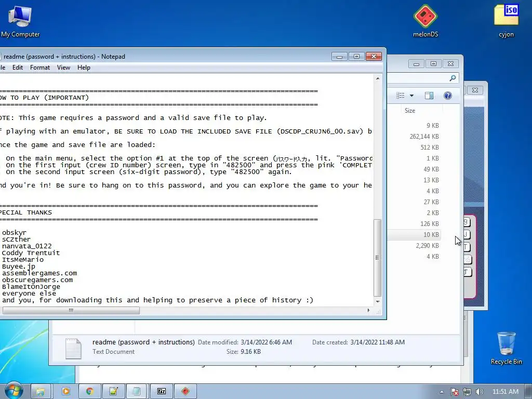Screen dimensions: 532x399
Task: Click Notepad horizontal scroll right arrow
Action: [x=368, y=310]
